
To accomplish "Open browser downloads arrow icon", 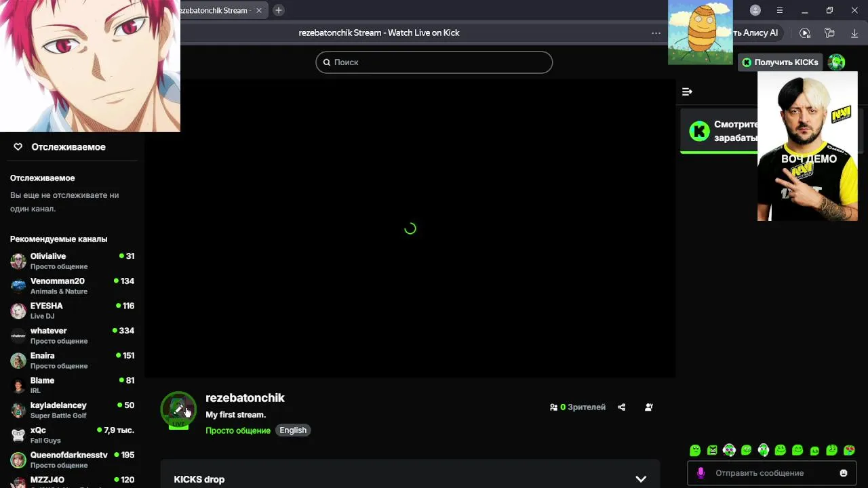I will coord(854,33).
